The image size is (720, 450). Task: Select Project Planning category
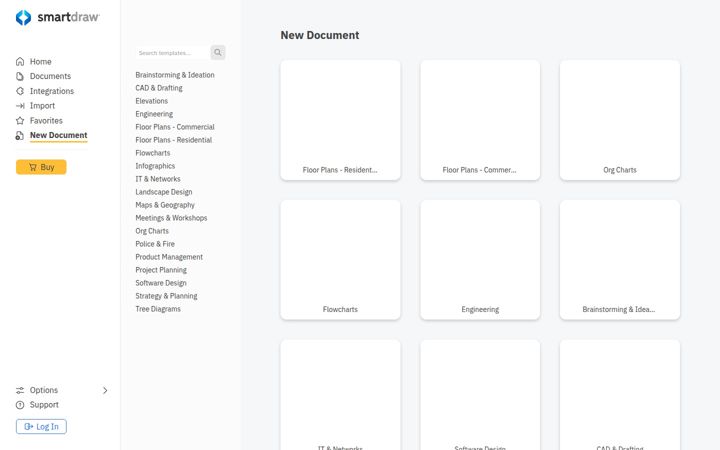click(x=161, y=270)
